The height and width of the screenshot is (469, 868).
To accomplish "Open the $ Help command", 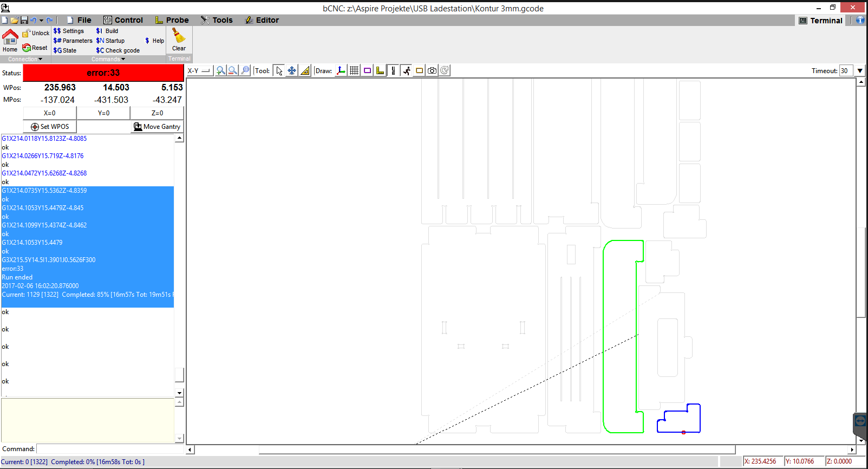I will [x=154, y=41].
